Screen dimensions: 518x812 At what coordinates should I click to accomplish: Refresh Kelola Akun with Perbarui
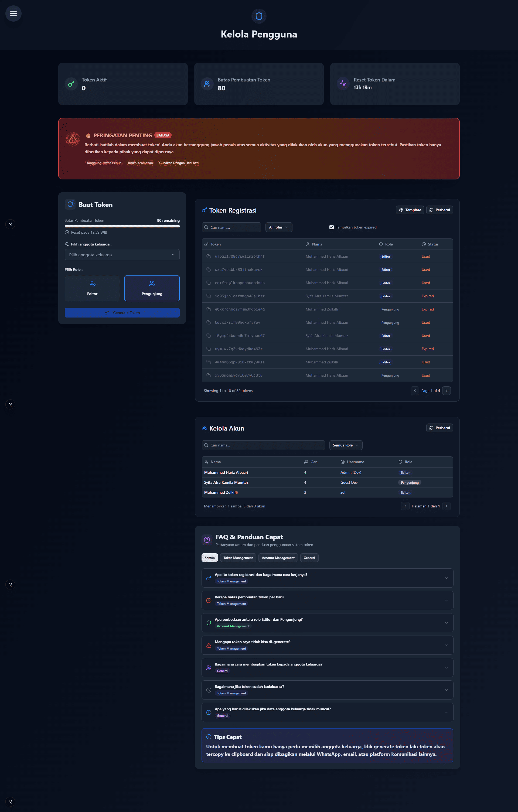coord(439,428)
